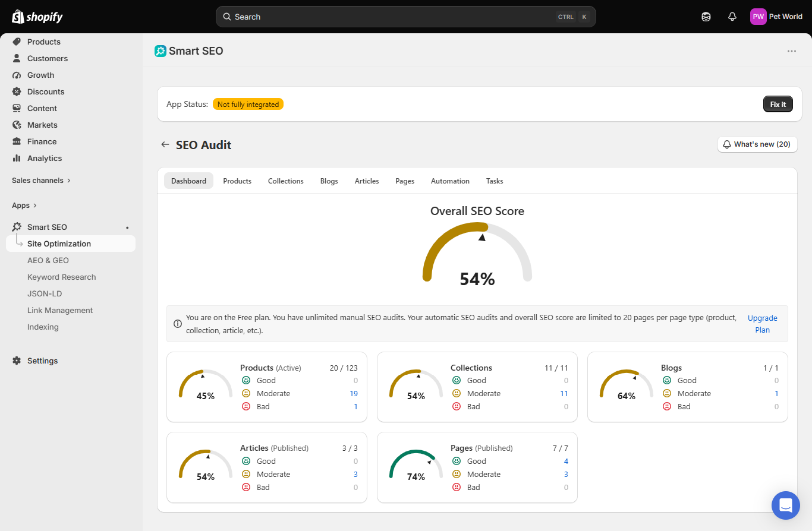Open Indexing in sidebar
Screen dimensions: 812x531
(43, 327)
